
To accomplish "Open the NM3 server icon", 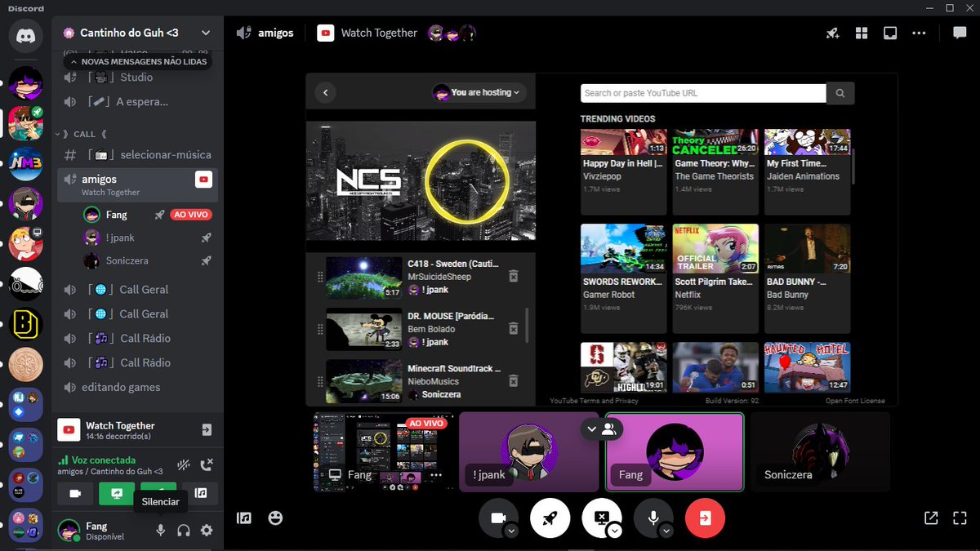I will [x=26, y=163].
